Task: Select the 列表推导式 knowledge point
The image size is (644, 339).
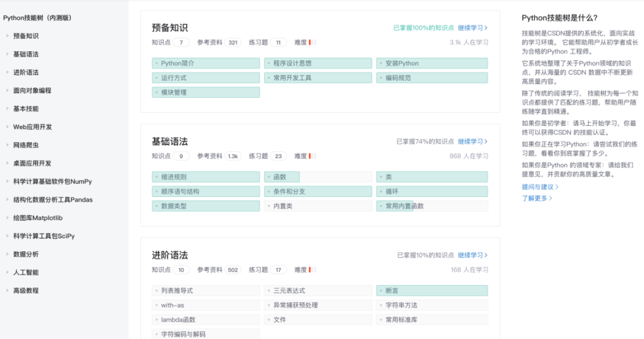Action: pos(206,291)
